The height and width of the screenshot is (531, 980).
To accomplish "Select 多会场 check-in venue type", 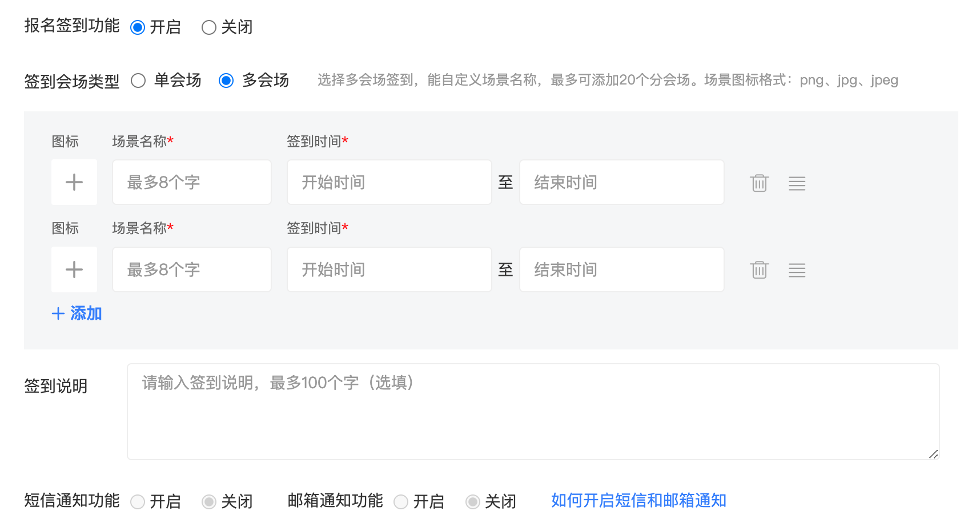I will pos(226,81).
